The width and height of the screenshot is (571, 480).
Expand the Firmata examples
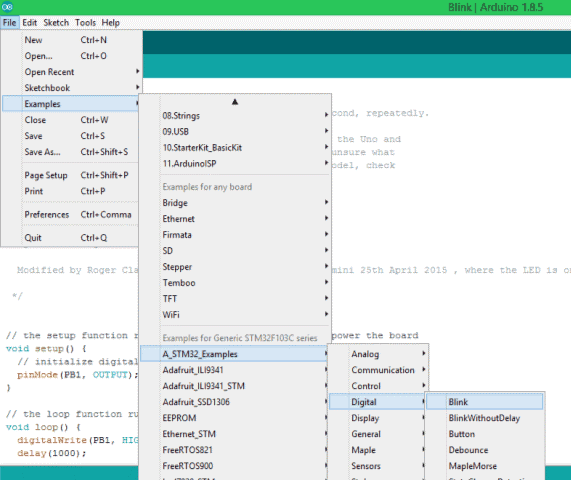pos(235,235)
